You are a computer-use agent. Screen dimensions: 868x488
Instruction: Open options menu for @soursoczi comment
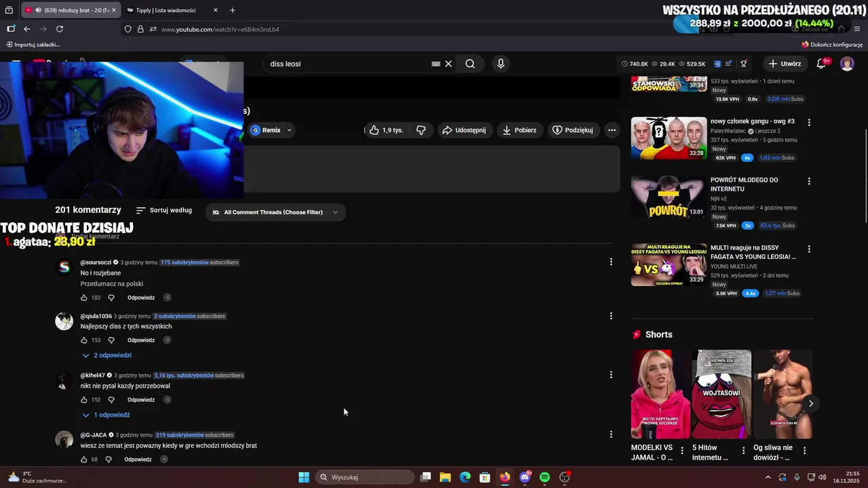pos(611,262)
